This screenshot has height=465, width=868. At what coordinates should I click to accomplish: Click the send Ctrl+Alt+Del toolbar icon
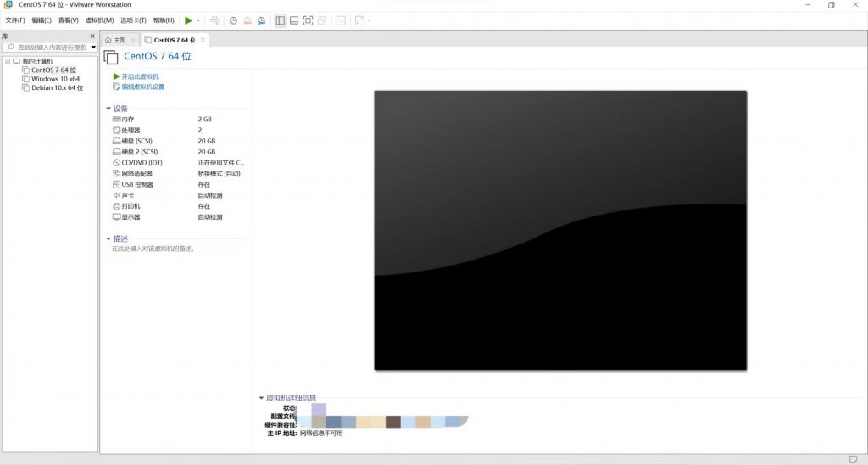coord(214,20)
